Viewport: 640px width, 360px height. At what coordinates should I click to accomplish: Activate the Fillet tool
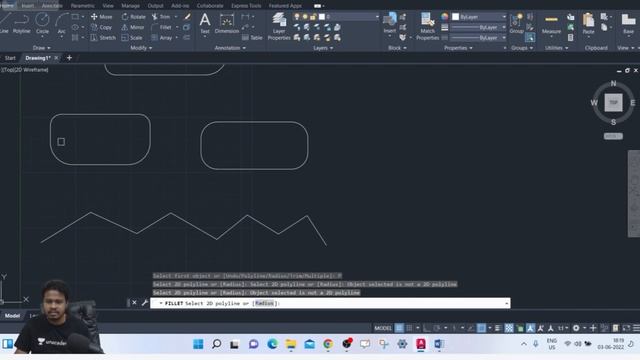click(x=162, y=27)
